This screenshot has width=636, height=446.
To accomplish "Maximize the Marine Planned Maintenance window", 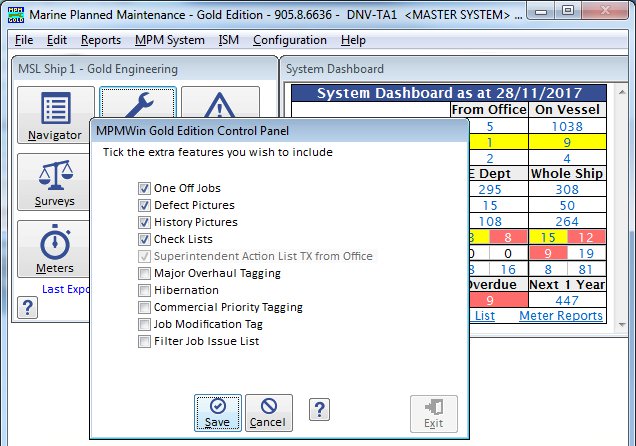I will [568, 11].
